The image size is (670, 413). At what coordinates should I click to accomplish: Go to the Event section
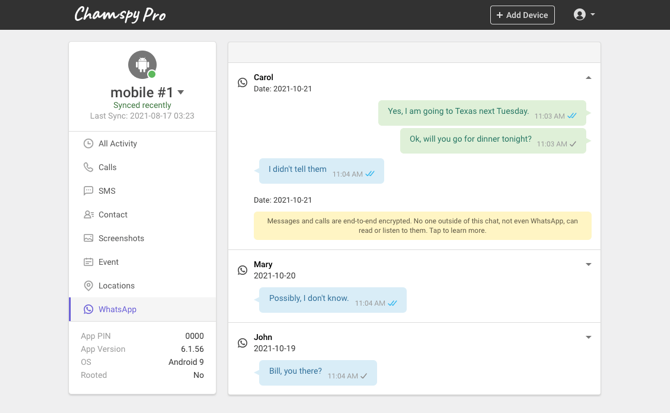coord(108,262)
